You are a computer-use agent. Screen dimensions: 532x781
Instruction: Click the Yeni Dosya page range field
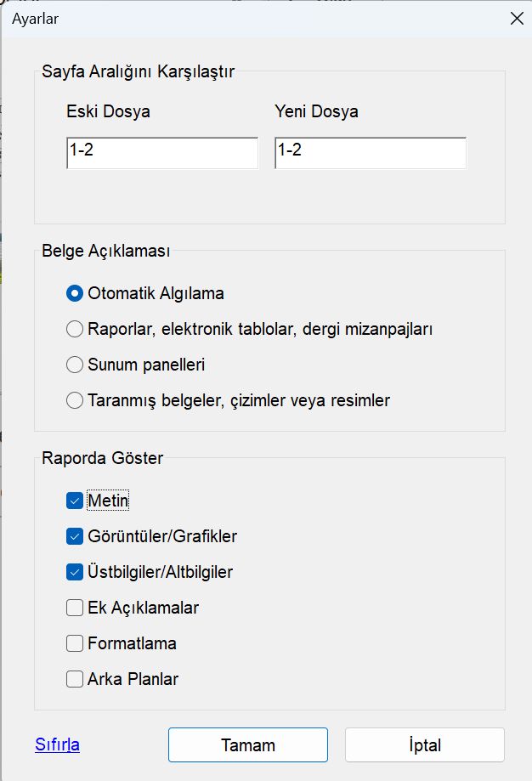pos(369,153)
